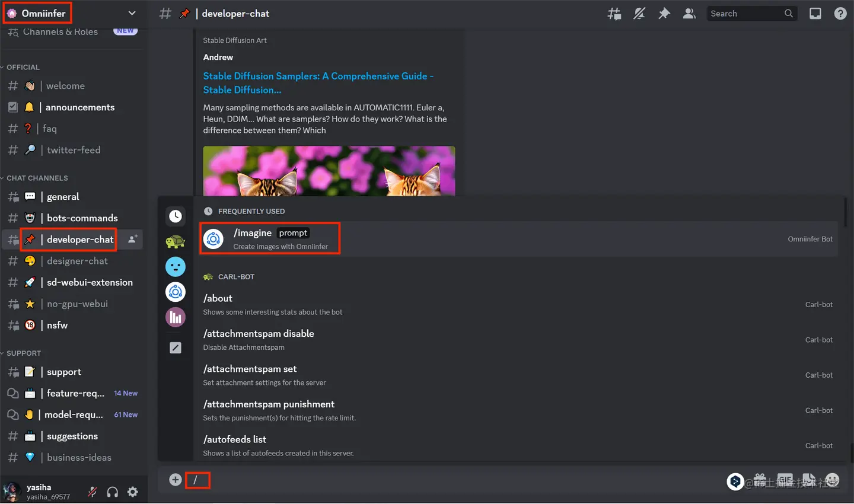The width and height of the screenshot is (854, 504).
Task: Open the model-requ forum channel
Action: [x=72, y=414]
